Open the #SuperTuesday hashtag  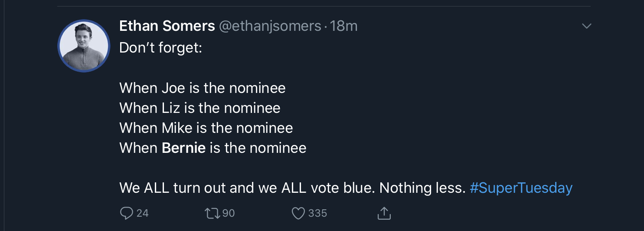[x=521, y=188]
